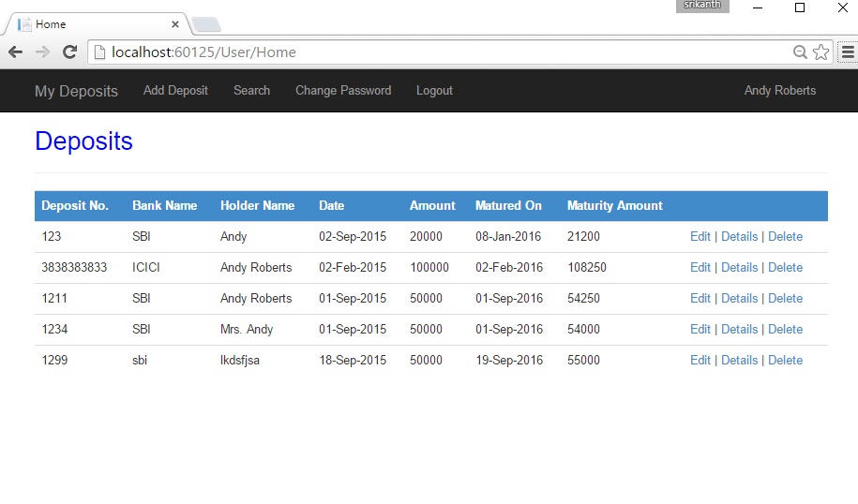View Details of deposit 3838383833
The height and width of the screenshot is (504, 858).
pos(739,267)
